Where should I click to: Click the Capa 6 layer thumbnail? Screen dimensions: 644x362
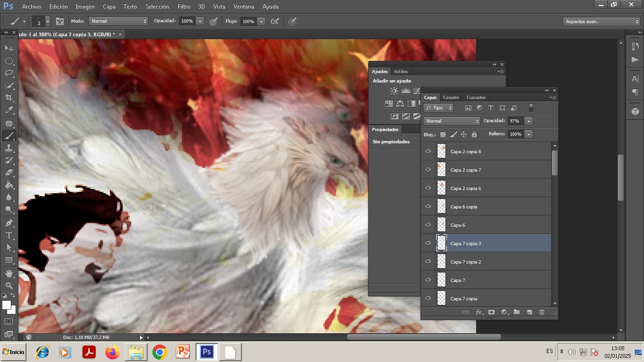click(x=441, y=225)
